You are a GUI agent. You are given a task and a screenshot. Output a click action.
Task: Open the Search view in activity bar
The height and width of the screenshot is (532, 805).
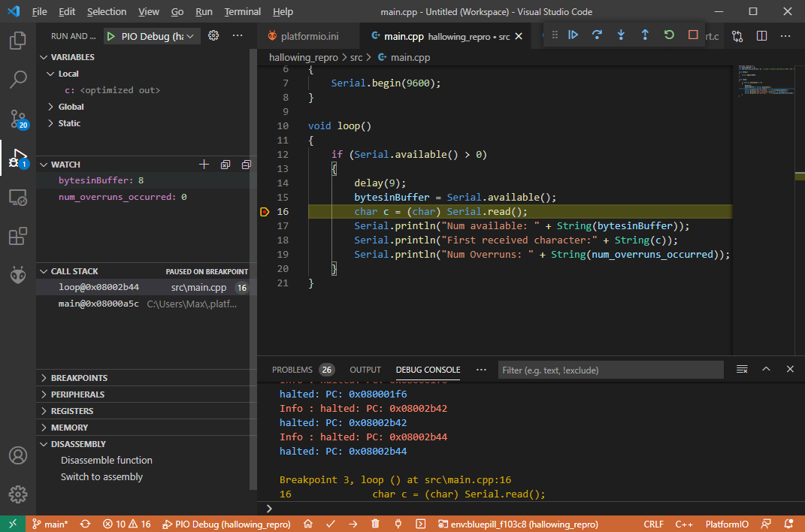tap(18, 80)
